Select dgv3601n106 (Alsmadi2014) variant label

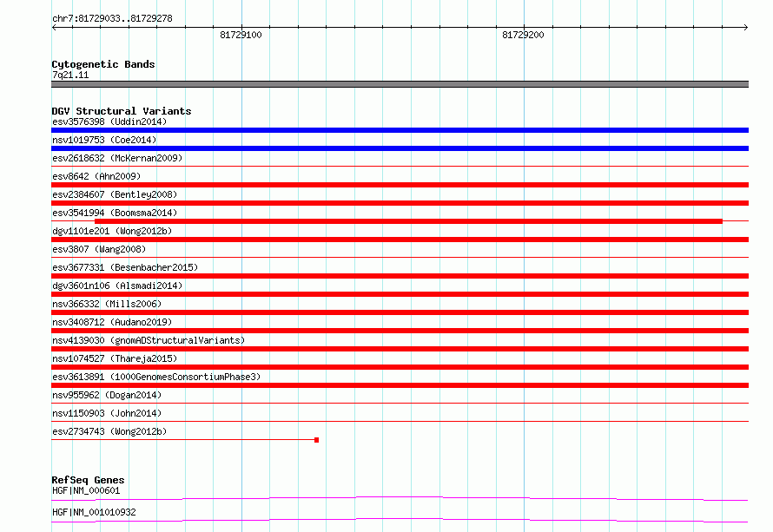click(117, 286)
